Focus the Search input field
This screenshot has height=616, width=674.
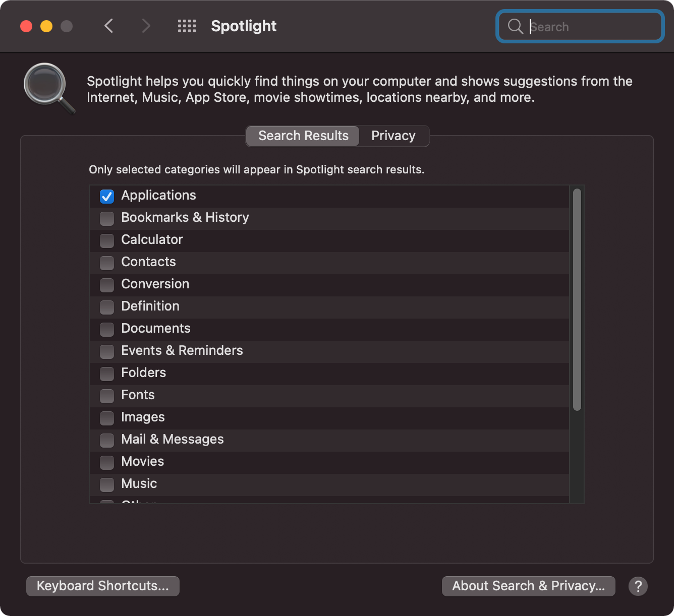tap(580, 26)
